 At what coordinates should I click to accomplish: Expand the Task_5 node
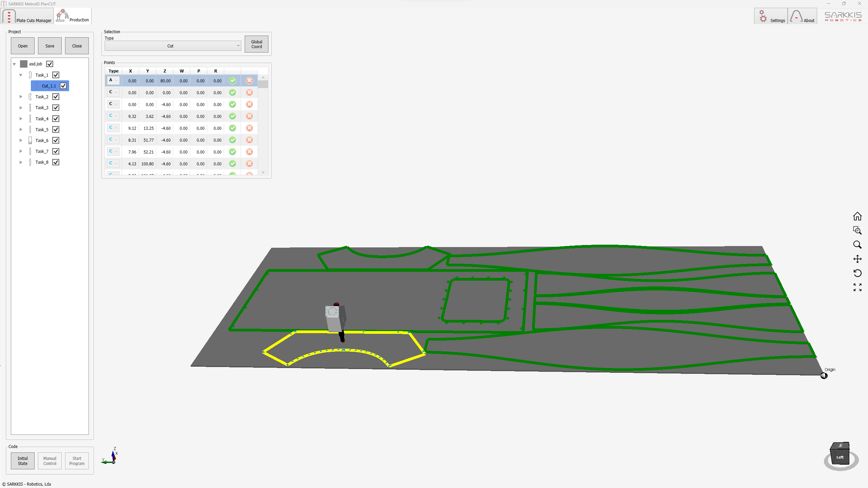click(21, 129)
